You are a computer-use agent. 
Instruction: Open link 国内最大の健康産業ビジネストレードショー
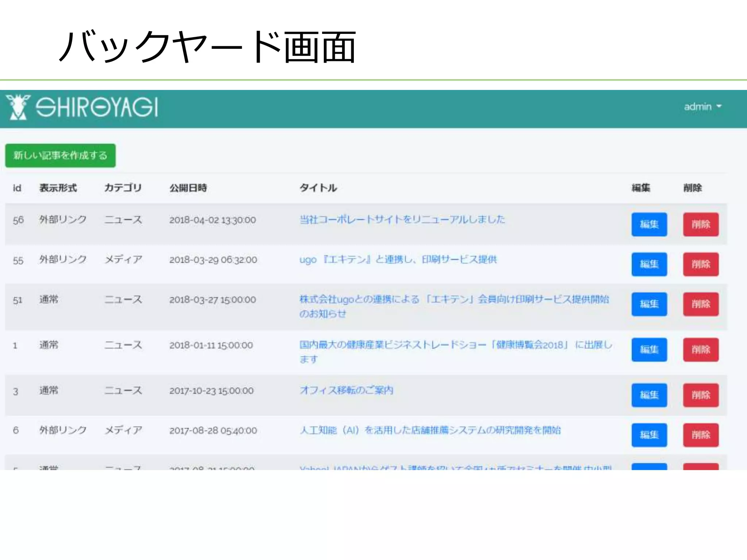click(x=456, y=352)
